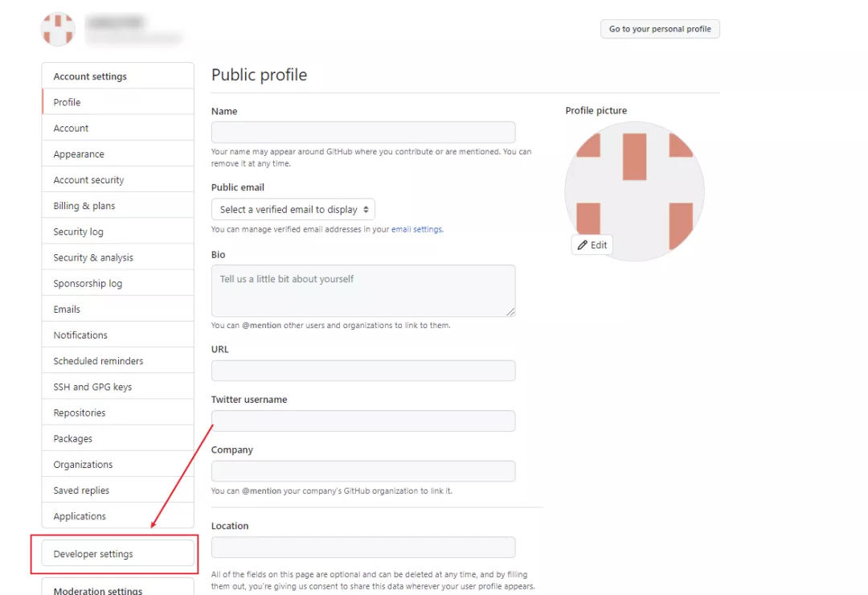Click the Company input box
Viewport: 868px width, 595px height.
pos(363,471)
